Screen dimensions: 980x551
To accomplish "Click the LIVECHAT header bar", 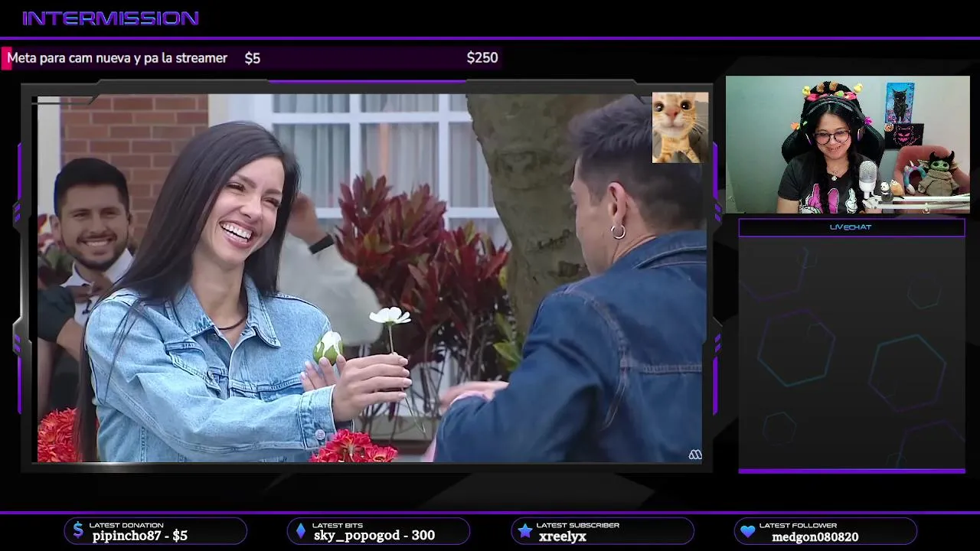I will [x=851, y=227].
